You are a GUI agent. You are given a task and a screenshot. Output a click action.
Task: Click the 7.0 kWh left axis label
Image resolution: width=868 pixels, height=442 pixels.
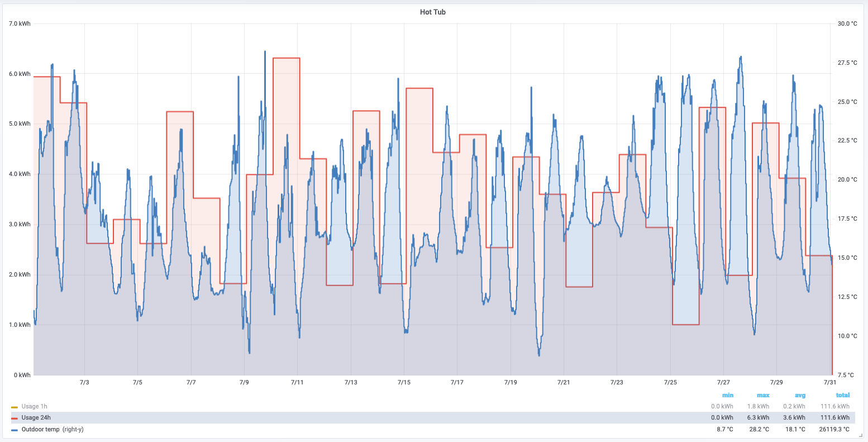[20, 23]
